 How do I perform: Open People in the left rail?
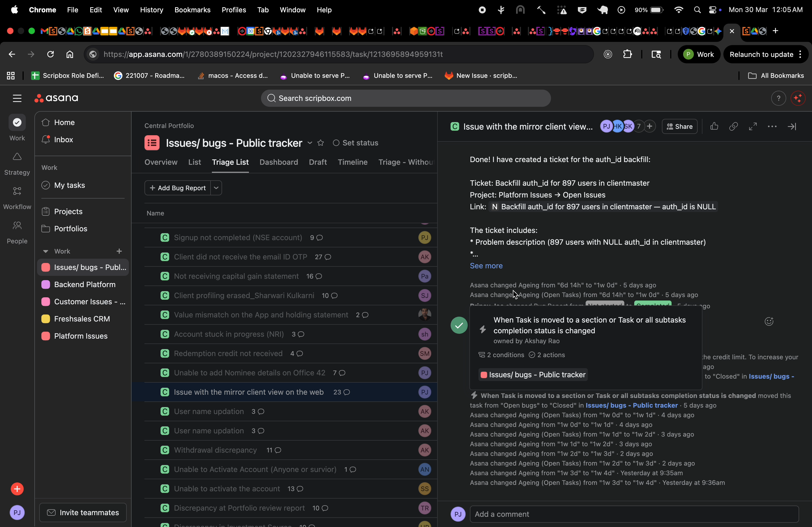tap(17, 232)
